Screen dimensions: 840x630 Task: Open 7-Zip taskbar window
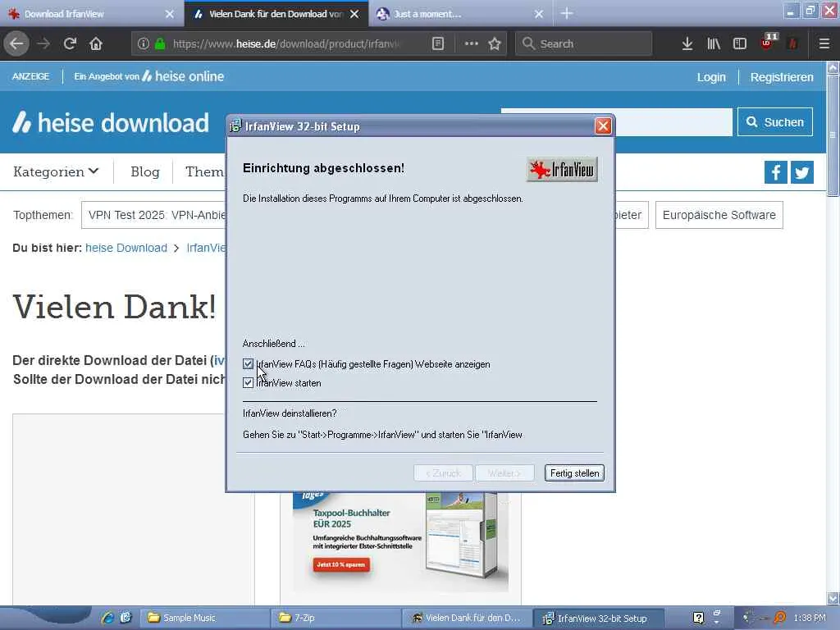pos(336,618)
